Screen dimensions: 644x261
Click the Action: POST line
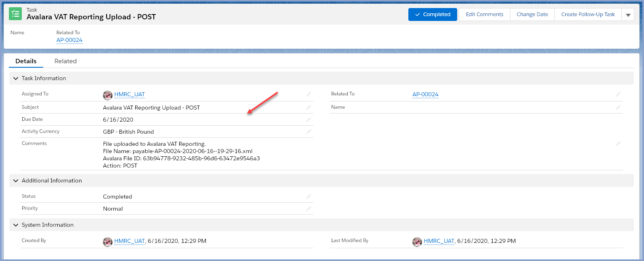[x=120, y=166]
